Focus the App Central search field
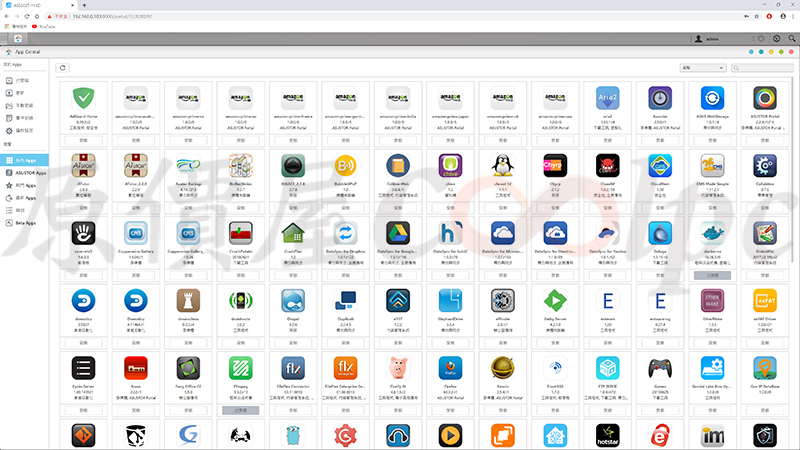This screenshot has height=450, width=800. [762, 68]
